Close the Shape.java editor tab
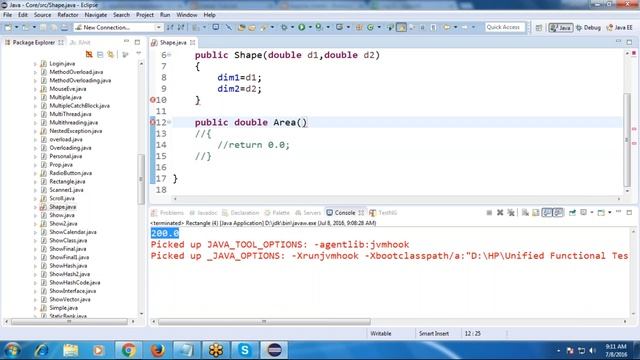The width and height of the screenshot is (640, 360). click(x=193, y=42)
